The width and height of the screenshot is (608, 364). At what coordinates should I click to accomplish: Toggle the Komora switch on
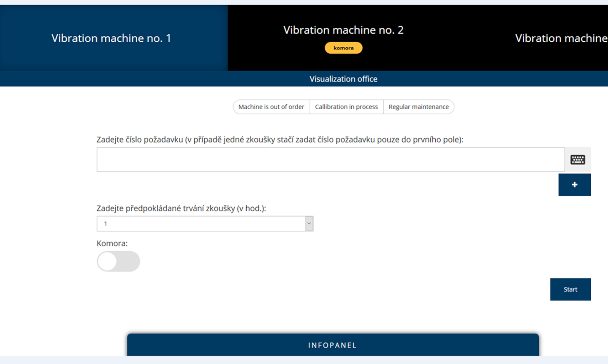coord(118,262)
